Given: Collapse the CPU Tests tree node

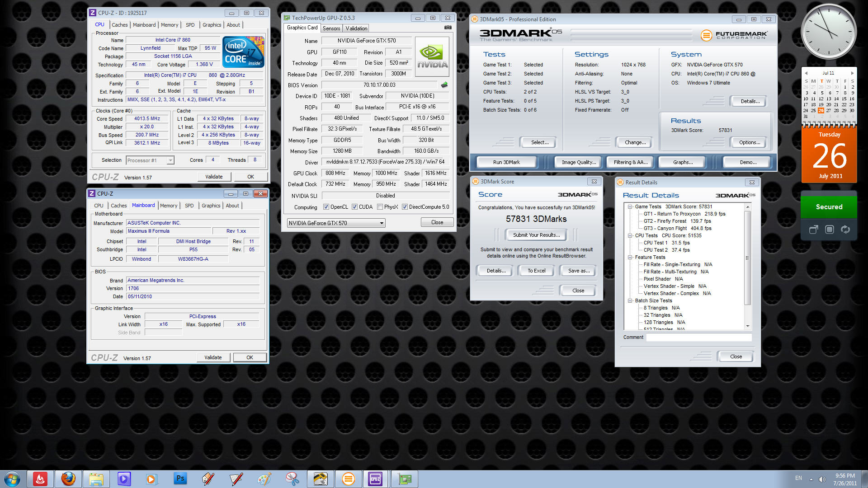Looking at the screenshot, I should coord(630,235).
